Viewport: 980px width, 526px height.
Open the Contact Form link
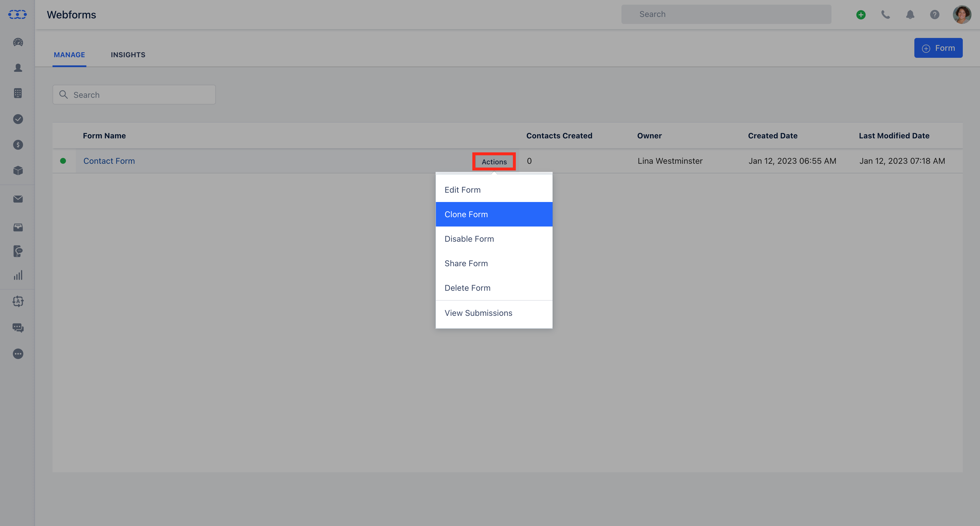point(109,161)
